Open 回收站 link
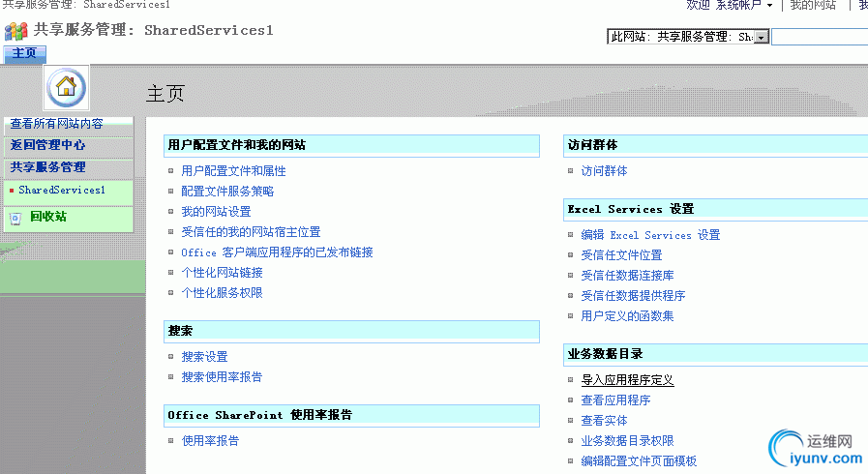The width and height of the screenshot is (868, 474). coord(48,217)
